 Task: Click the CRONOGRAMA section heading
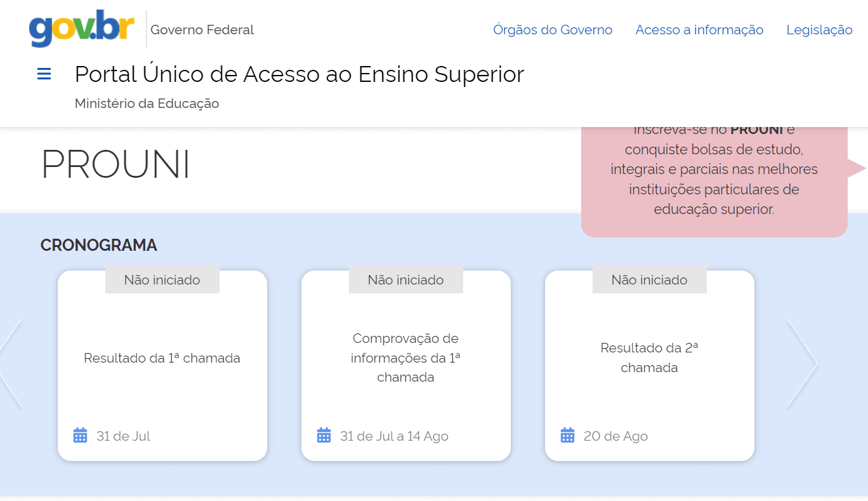pos(99,245)
